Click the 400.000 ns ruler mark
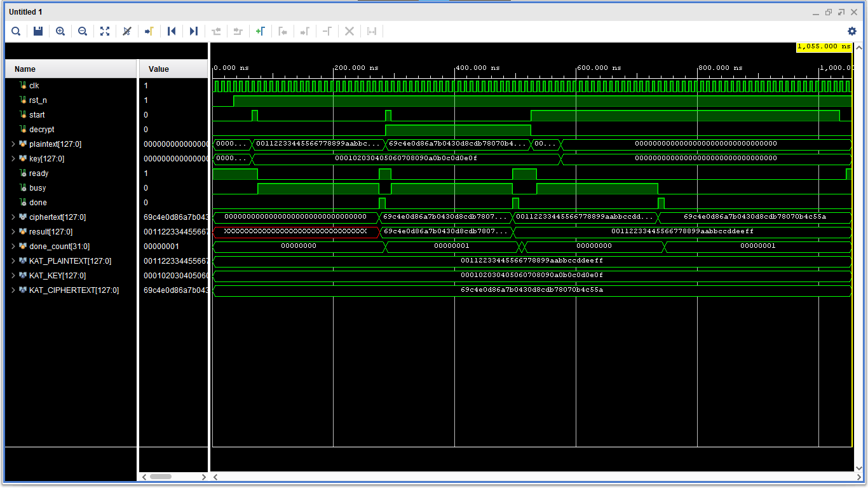 (478, 67)
